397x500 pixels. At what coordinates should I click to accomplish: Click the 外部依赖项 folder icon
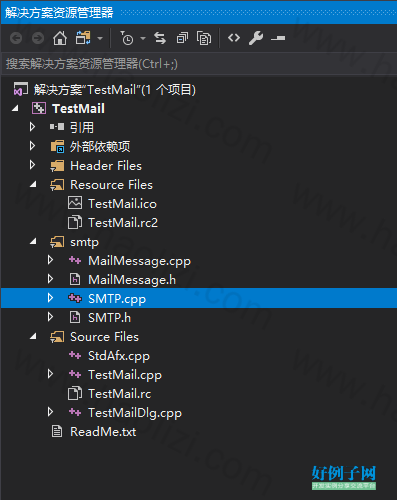(x=57, y=146)
